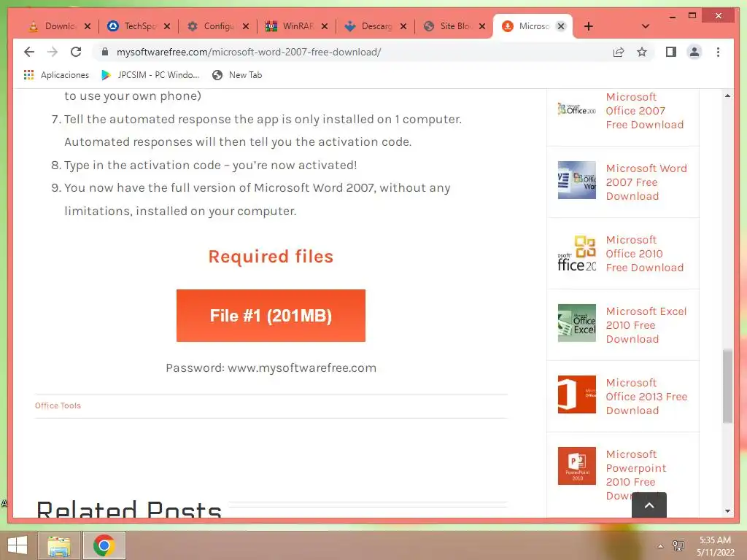Open Microsoft Powerpoint 2010 Free Download link

[x=636, y=475]
